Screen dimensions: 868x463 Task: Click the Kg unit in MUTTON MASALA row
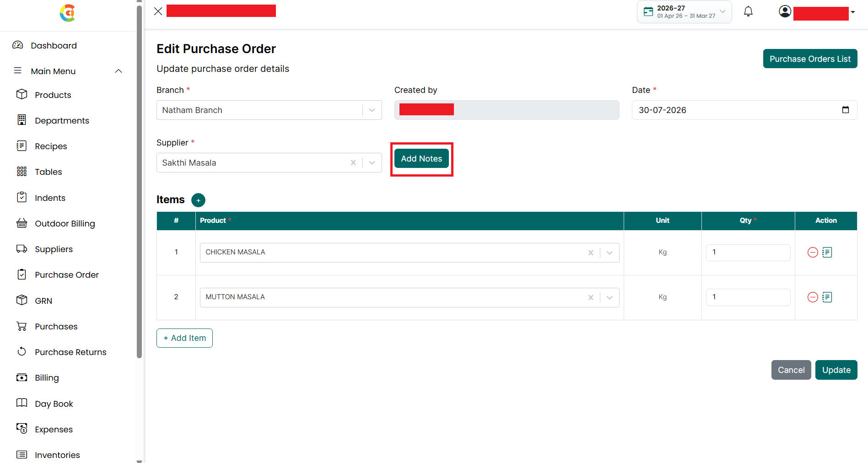click(x=663, y=297)
